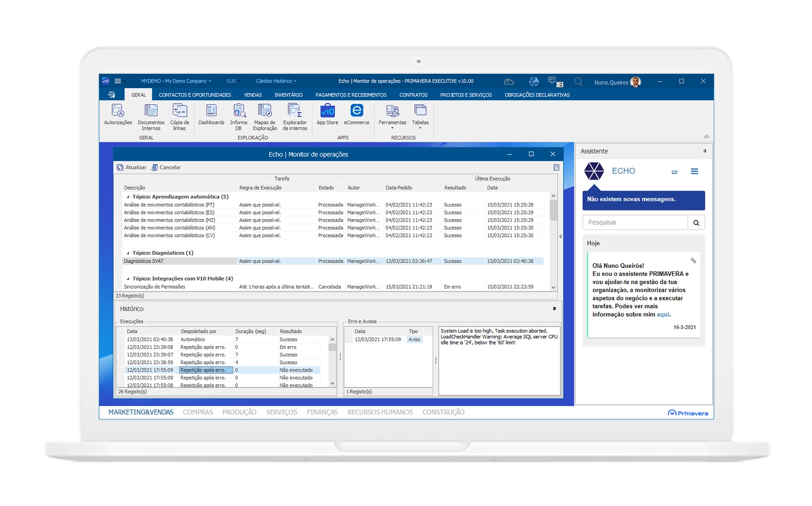
Task: Click the title bar search icon
Action: (579, 82)
